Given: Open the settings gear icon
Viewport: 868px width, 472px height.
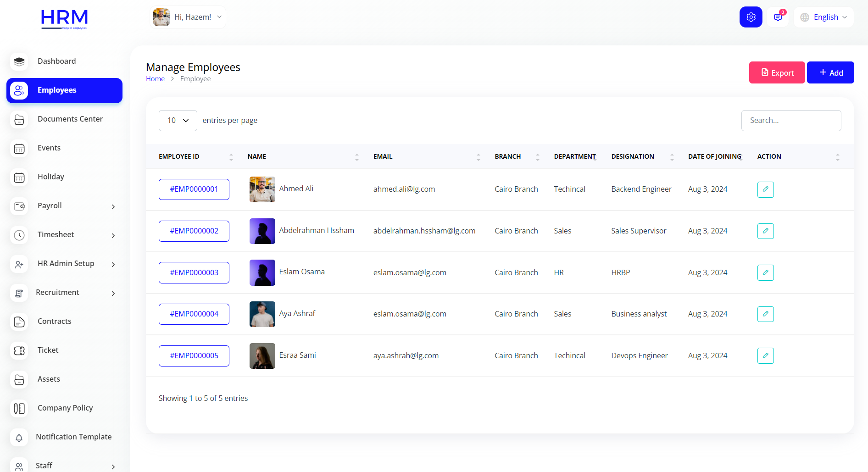Looking at the screenshot, I should click(751, 17).
